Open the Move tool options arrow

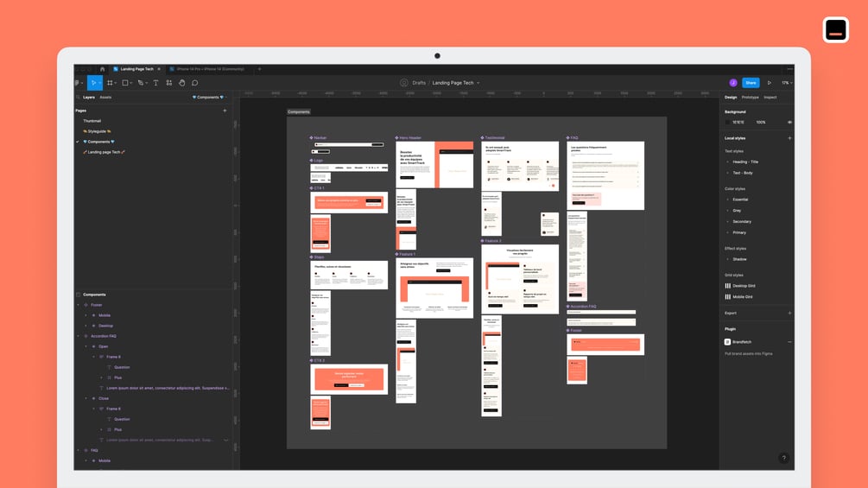(x=99, y=83)
